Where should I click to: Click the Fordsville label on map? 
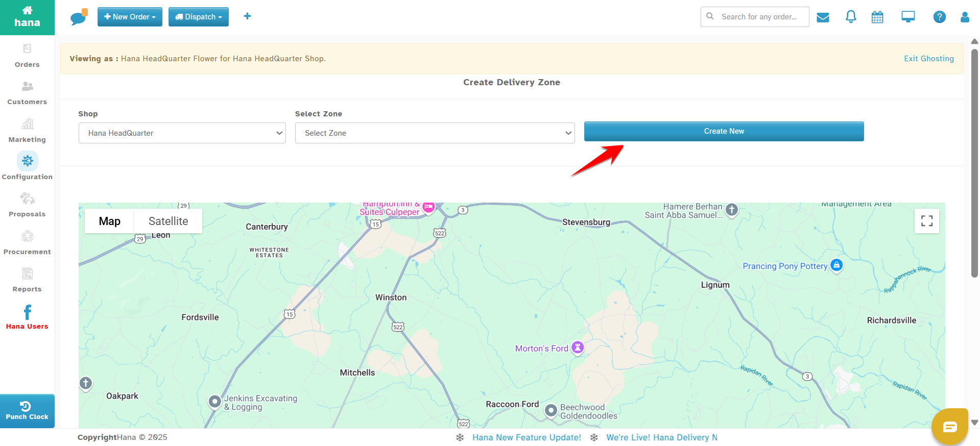[x=200, y=317]
